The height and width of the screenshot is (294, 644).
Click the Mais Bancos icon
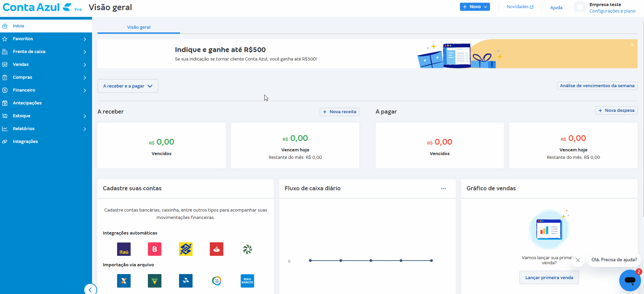click(x=247, y=281)
